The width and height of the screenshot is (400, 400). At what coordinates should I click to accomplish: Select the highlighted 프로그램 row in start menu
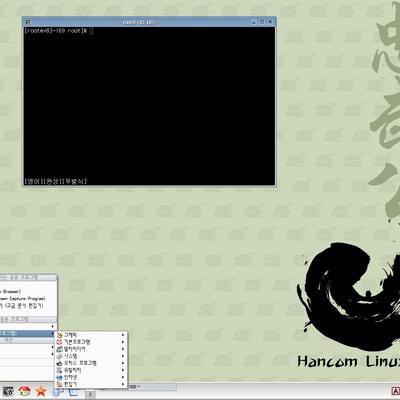click(x=28, y=333)
